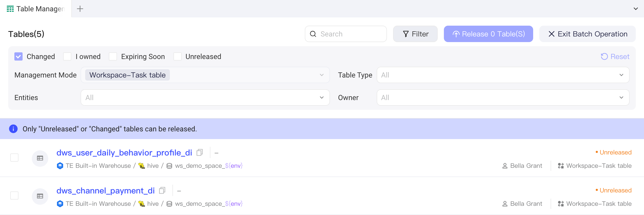The width and height of the screenshot is (644, 215).
Task: Focus the Search input field
Action: (x=346, y=34)
